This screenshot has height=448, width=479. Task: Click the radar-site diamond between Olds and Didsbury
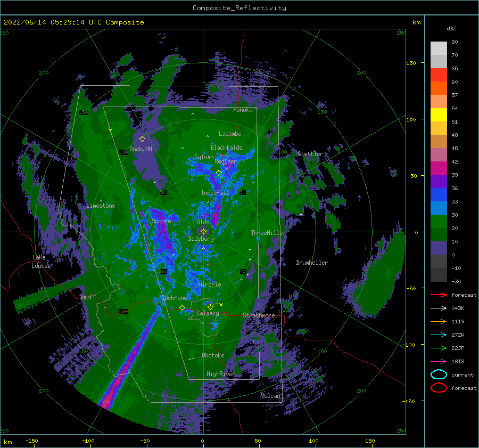203,232
